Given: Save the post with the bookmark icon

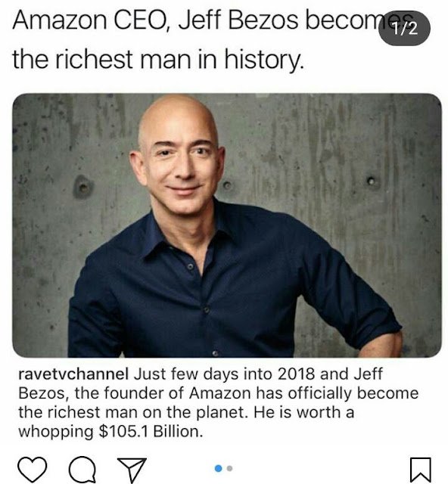Looking at the screenshot, I should 421,470.
